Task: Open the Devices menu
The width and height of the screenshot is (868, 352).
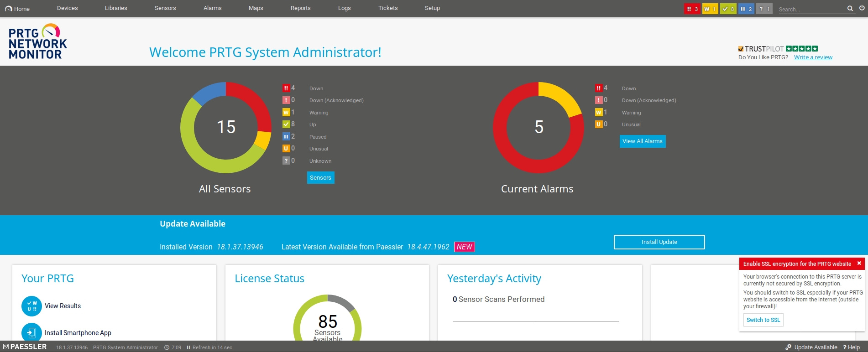Action: point(68,8)
